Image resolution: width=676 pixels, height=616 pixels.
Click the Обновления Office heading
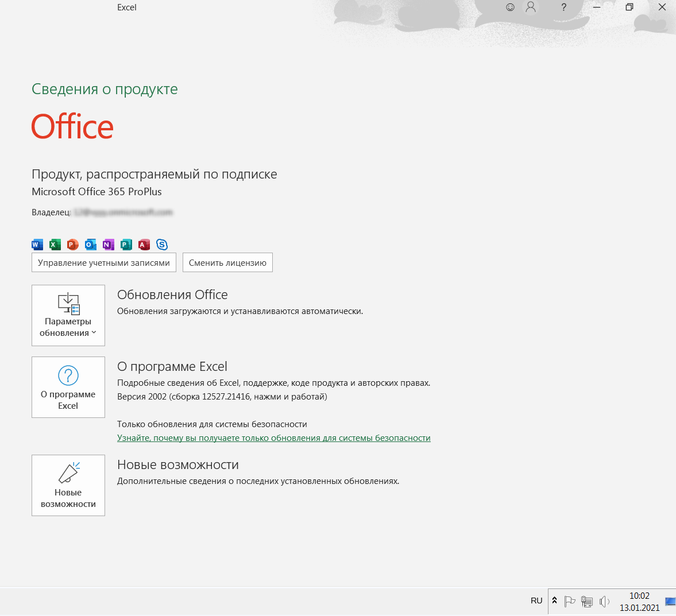(x=172, y=295)
